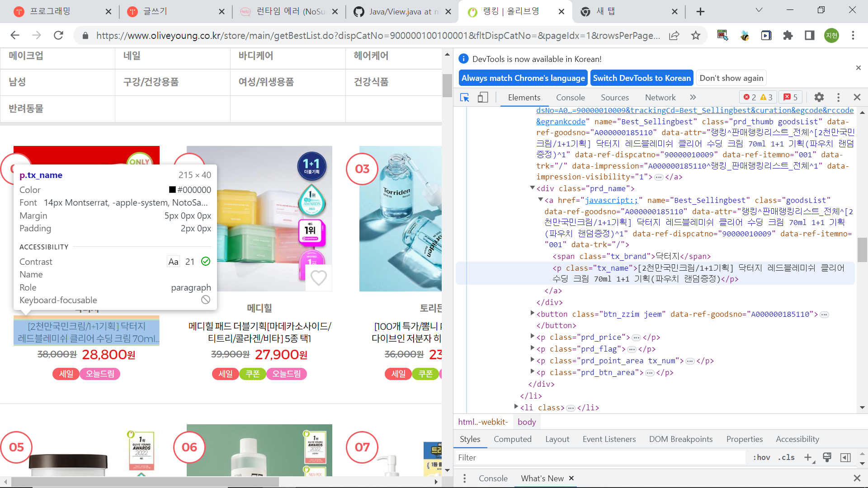Collapse the div prd_name node
This screenshot has width=868, height=488.
click(x=532, y=188)
